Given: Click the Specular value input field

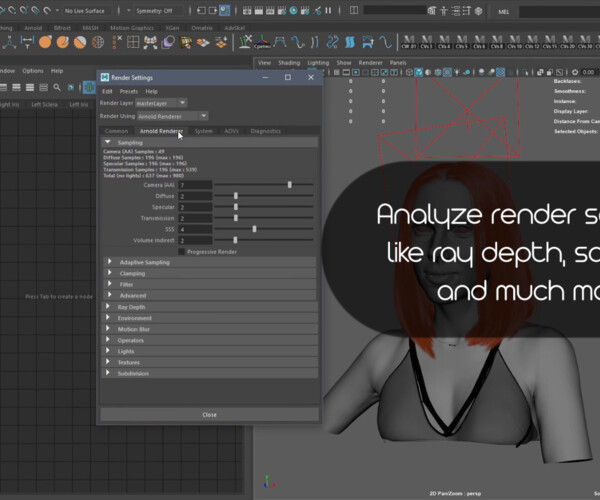Looking at the screenshot, I should [x=195, y=207].
